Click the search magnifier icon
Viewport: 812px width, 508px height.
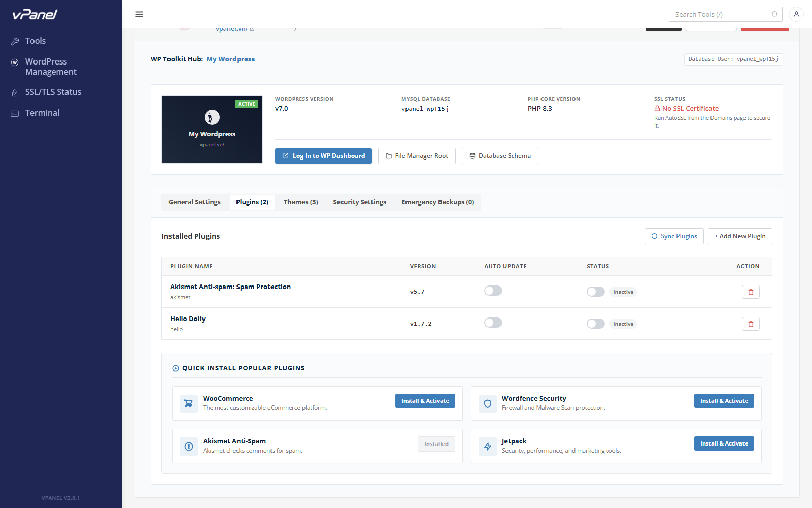pyautogui.click(x=775, y=14)
